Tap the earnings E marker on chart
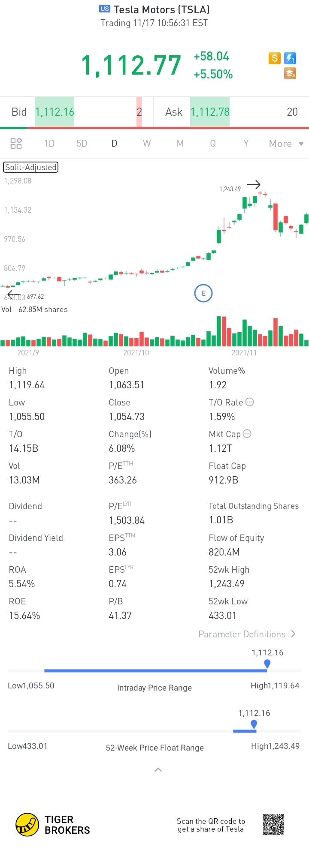This screenshot has width=309, height=868. point(203,293)
